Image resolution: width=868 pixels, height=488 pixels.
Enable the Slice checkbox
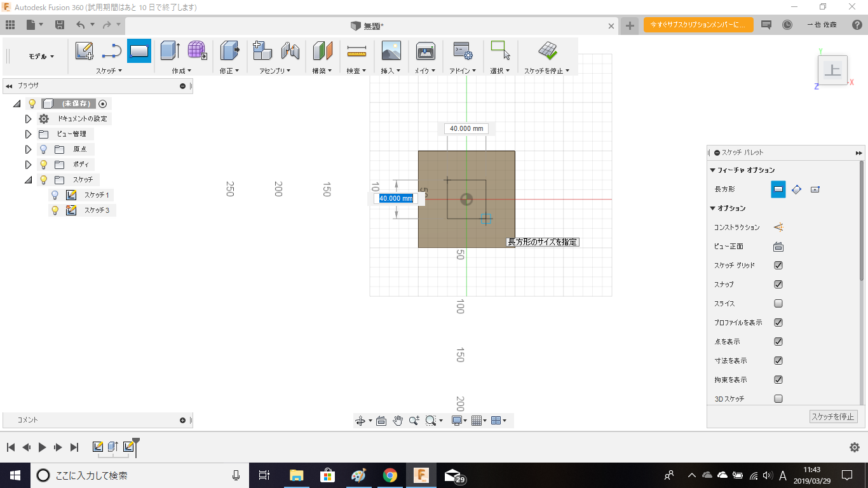pos(778,303)
